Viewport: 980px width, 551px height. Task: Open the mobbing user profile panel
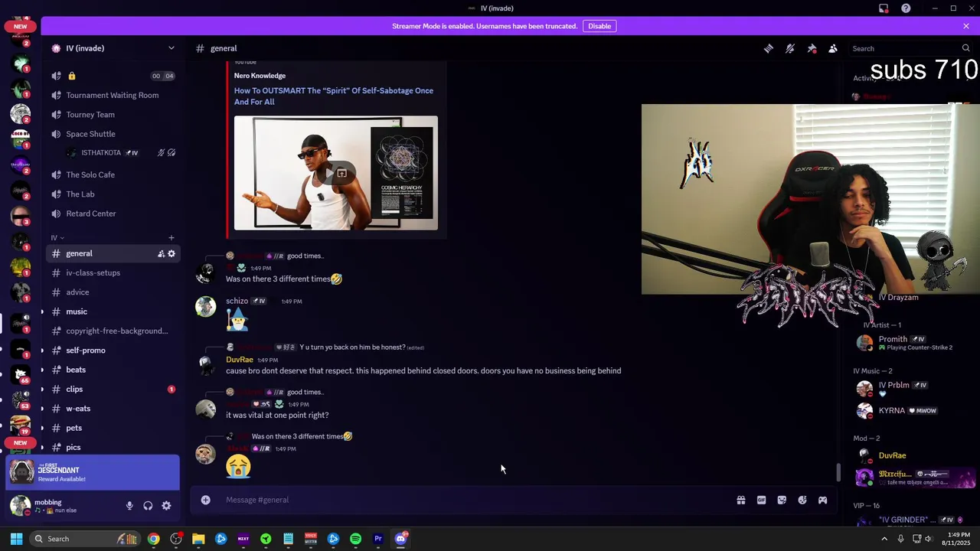click(x=63, y=506)
